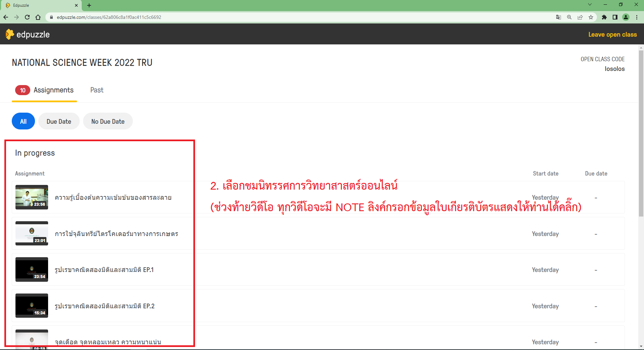
Task: Open Chrome three-dot menu
Action: [637, 17]
